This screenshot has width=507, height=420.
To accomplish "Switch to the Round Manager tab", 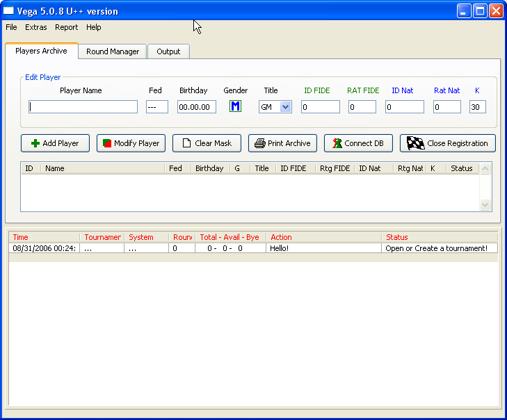I will pos(113,51).
